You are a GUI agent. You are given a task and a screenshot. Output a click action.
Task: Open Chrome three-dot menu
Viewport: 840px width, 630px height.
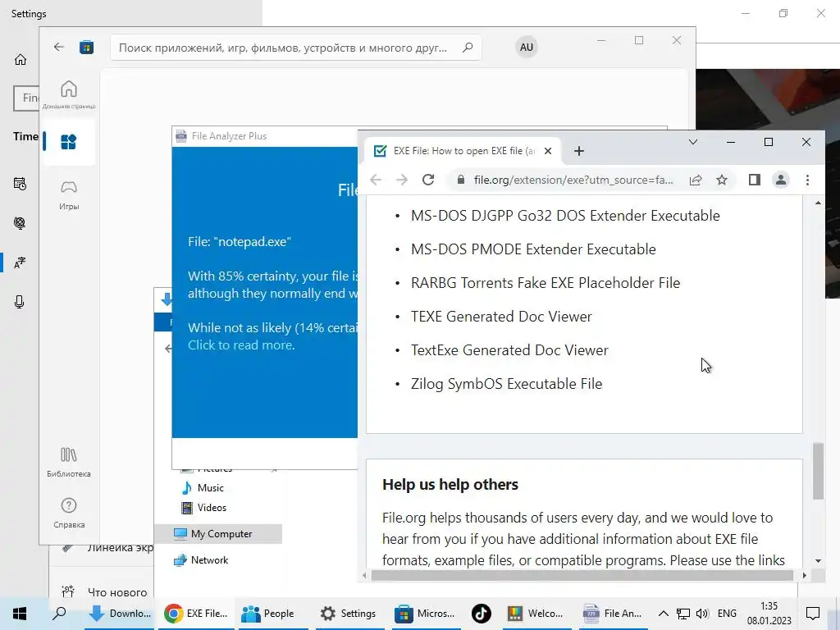[x=807, y=180]
